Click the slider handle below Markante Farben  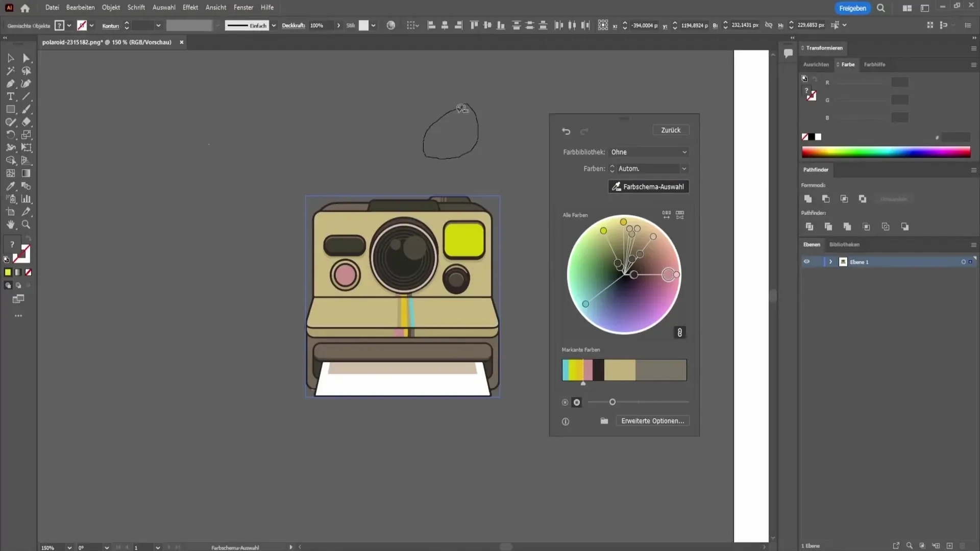coord(612,403)
